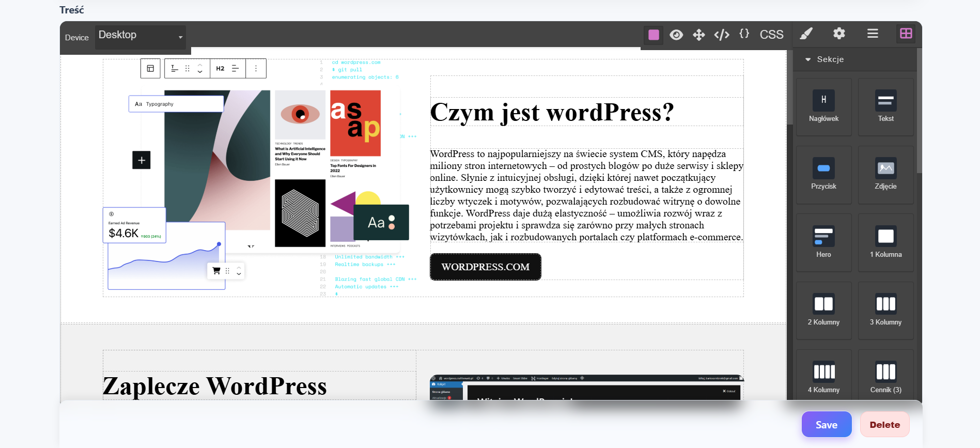
Task: Click the heading 'Czym jest wordPress?'
Action: [x=552, y=112]
